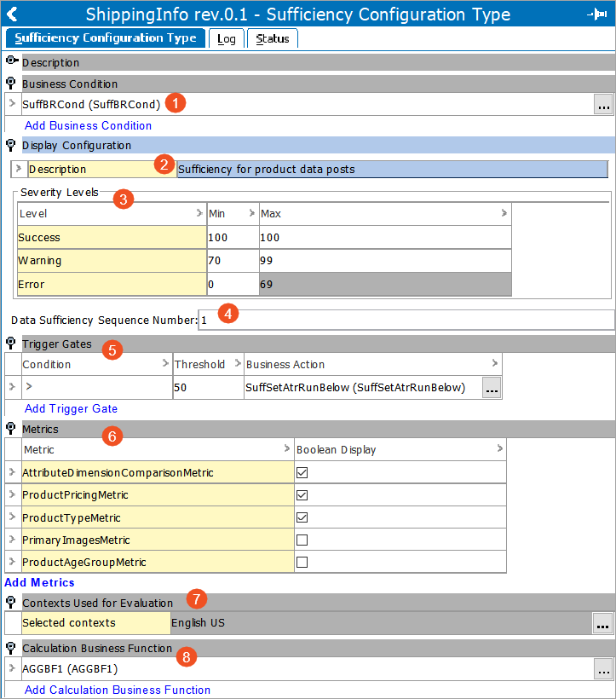The image size is (616, 699).
Task: Switch to the Log tab
Action: (227, 38)
